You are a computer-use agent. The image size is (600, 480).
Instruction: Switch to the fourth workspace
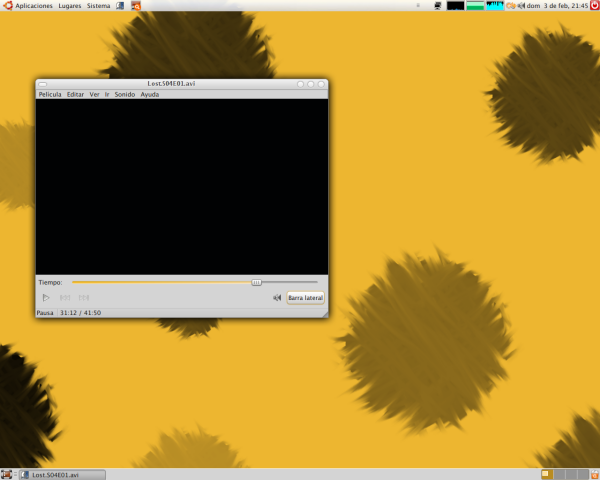(582, 475)
